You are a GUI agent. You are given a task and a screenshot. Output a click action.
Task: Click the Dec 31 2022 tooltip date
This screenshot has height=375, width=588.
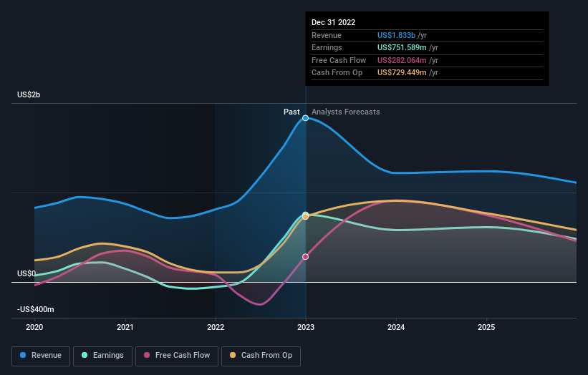(333, 22)
